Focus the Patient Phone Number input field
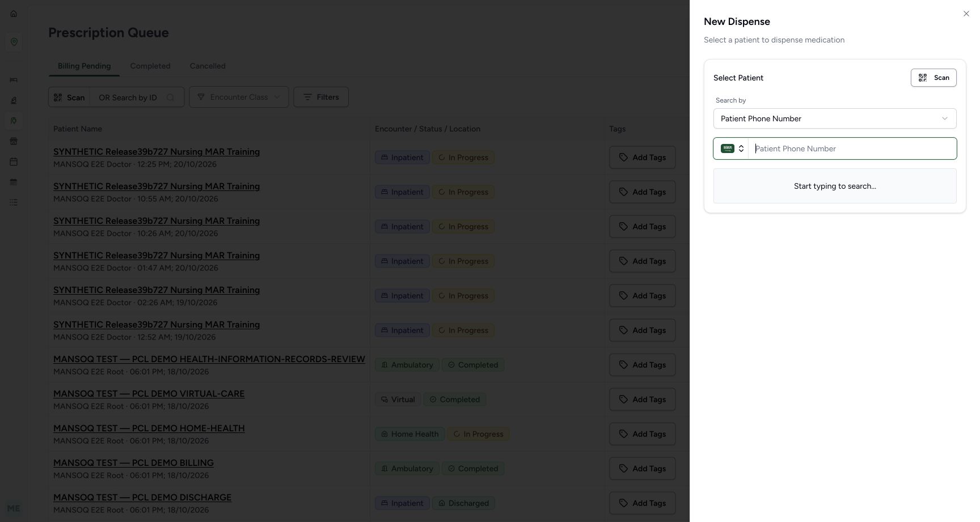The image size is (980, 522). [852, 148]
